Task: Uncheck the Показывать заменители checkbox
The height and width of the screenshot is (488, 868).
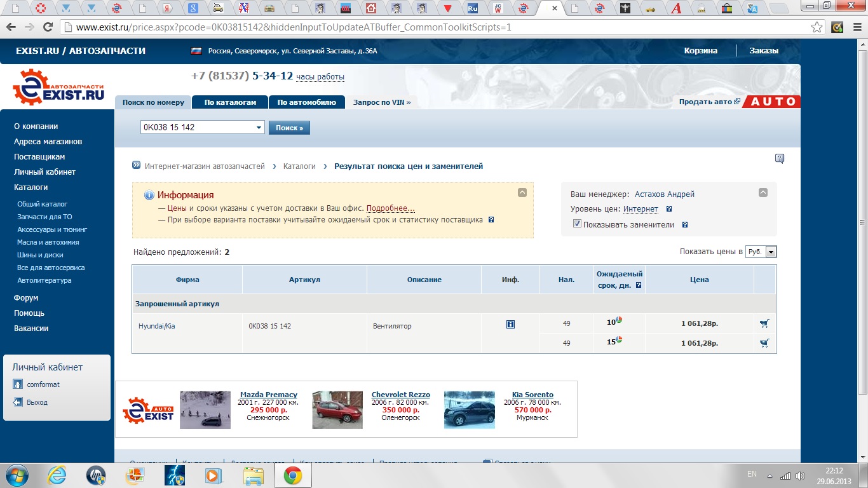Action: pos(577,224)
